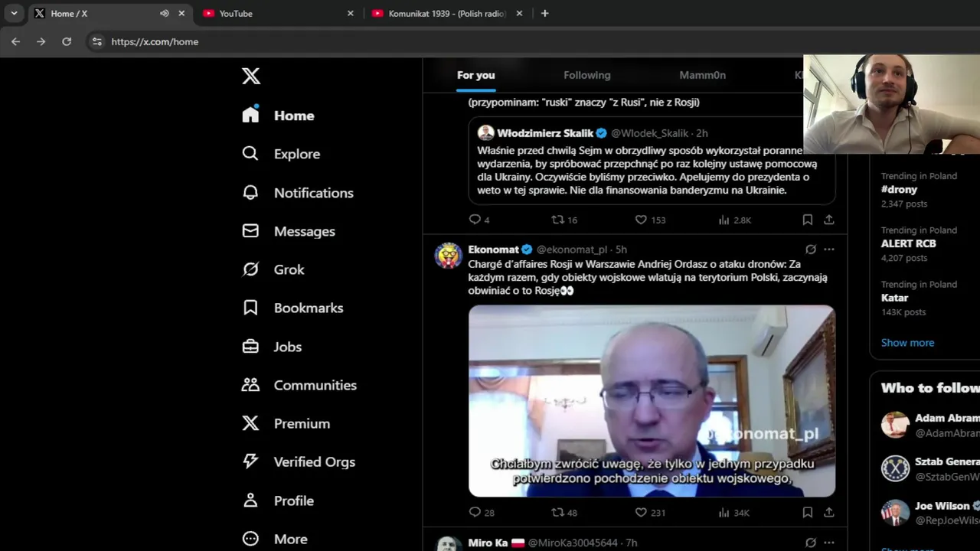The image size is (980, 551).
Task: Open the Notifications bell item
Action: point(298,193)
